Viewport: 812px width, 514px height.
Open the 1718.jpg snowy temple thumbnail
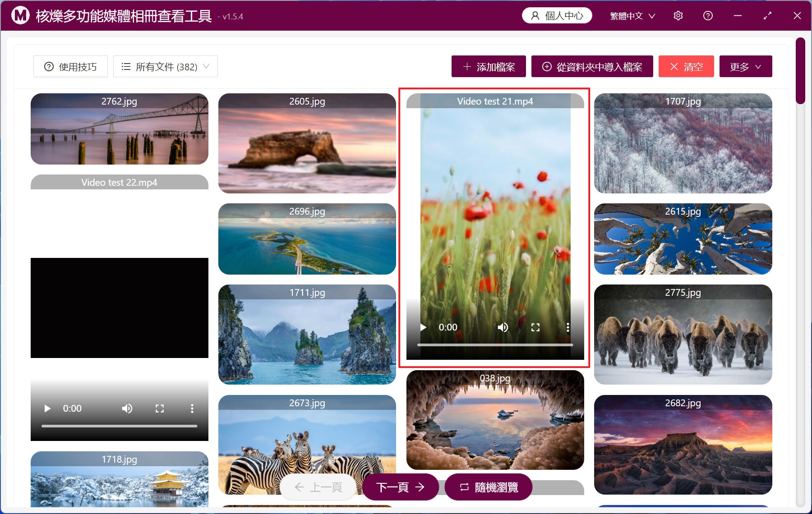tap(120, 479)
